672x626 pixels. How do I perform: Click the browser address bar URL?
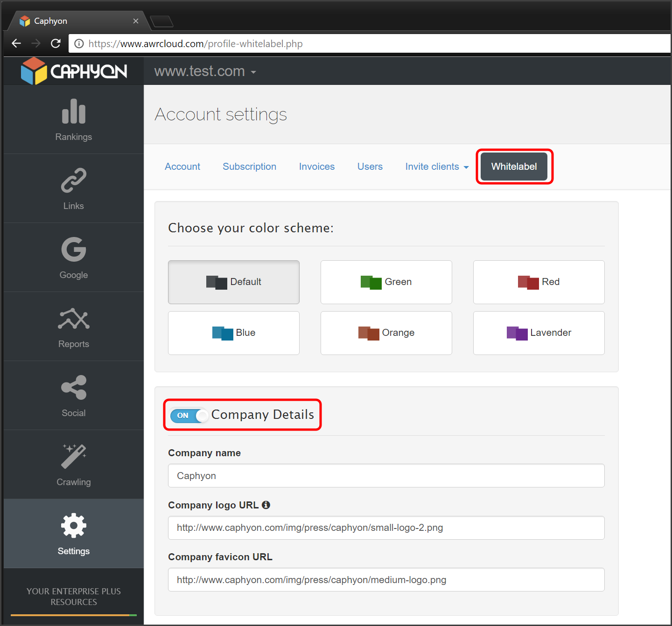pos(196,43)
